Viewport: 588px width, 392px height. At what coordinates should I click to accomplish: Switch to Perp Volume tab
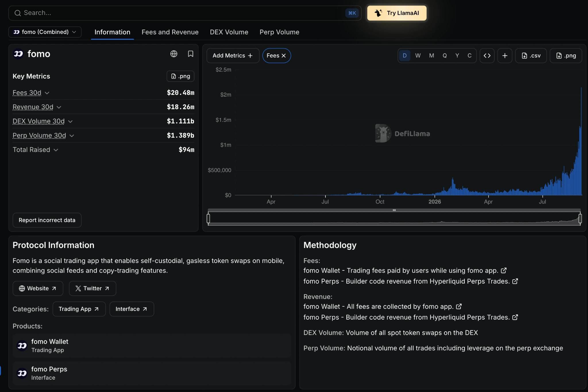pyautogui.click(x=279, y=32)
